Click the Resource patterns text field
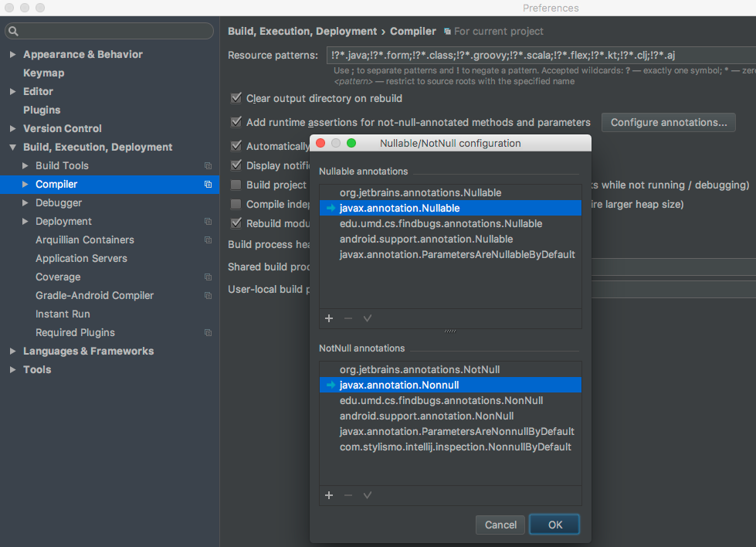756x547 pixels. (x=541, y=55)
